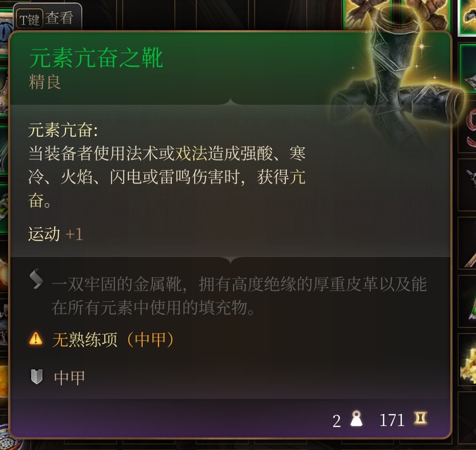The width and height of the screenshot is (476, 450).
Task: Click the weight icon beside 2
Action: 356,419
